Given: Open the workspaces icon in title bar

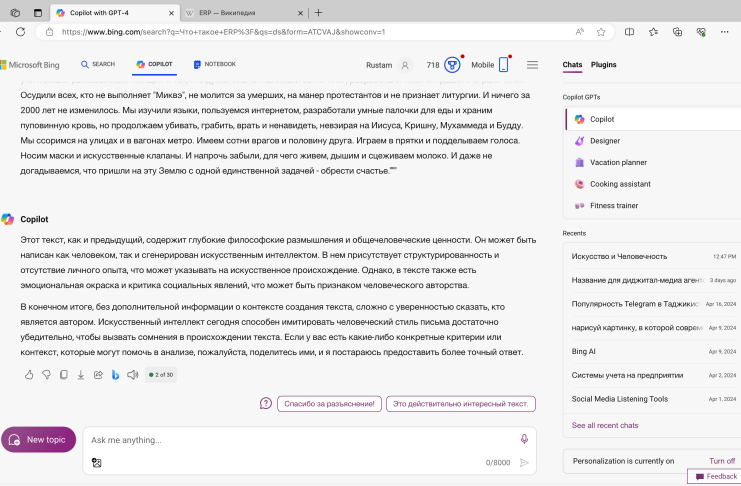Looking at the screenshot, I should (15, 13).
